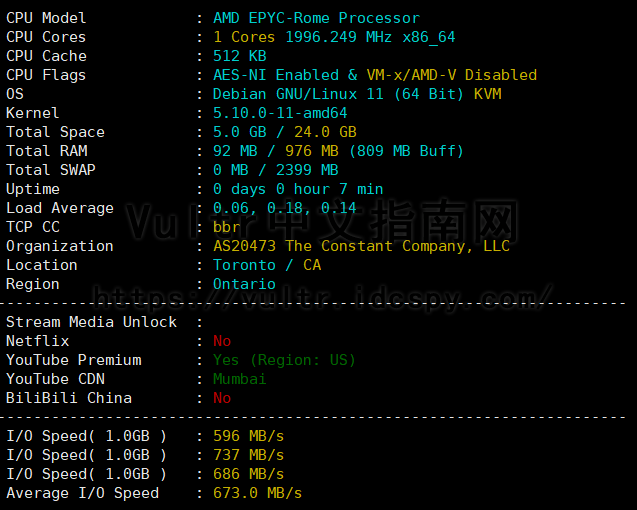Select the 1996.249 MHz CPU frequency value
The height and width of the screenshot is (510, 637).
pyautogui.click(x=338, y=37)
